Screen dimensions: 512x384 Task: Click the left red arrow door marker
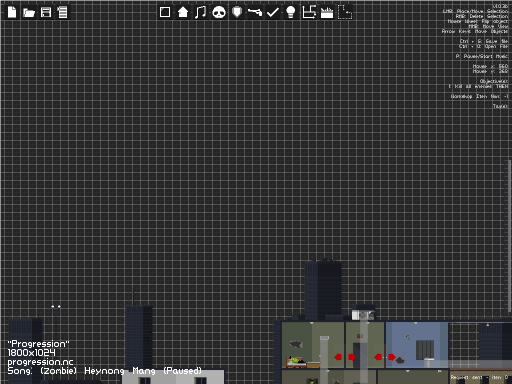[338, 357]
